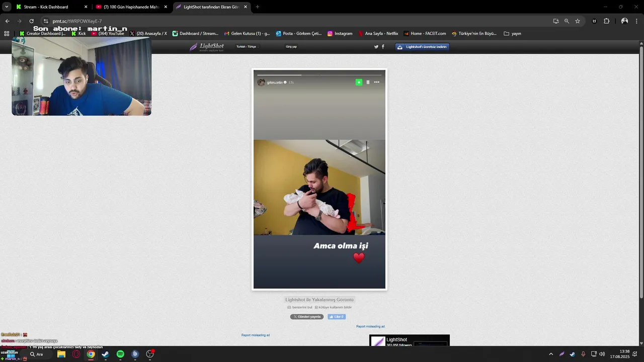Open the (364) YouTube bookmark
The image size is (644, 362).
(108, 34)
